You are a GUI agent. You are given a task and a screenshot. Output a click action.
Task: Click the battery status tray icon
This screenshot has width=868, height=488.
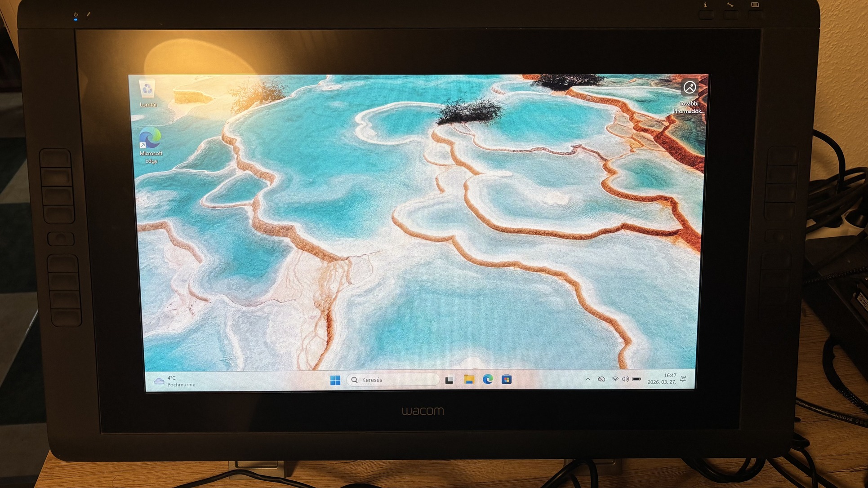point(637,379)
